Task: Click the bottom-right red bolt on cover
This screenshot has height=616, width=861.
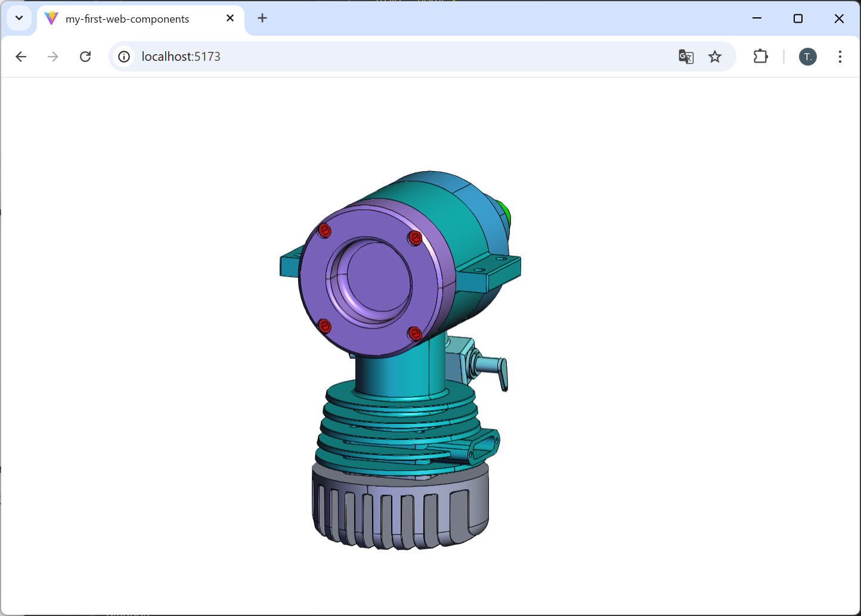Action: (x=415, y=333)
